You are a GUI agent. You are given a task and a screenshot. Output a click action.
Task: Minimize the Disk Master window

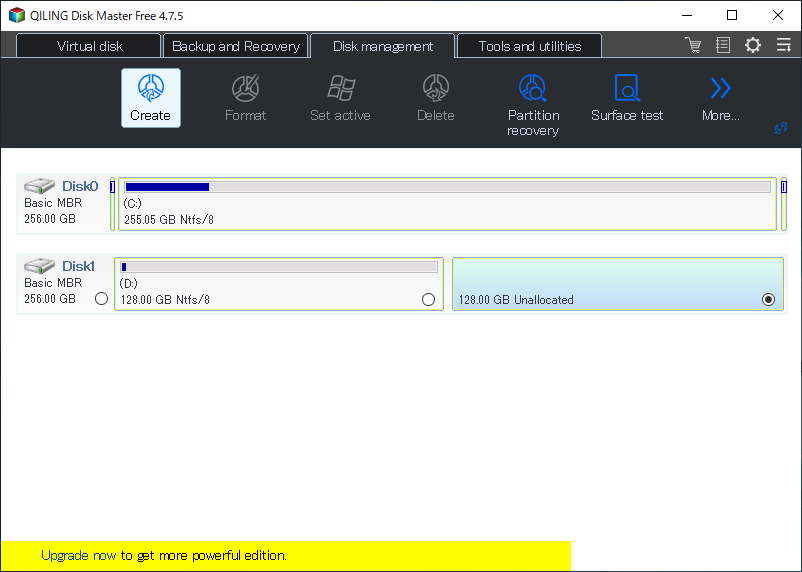pos(687,15)
